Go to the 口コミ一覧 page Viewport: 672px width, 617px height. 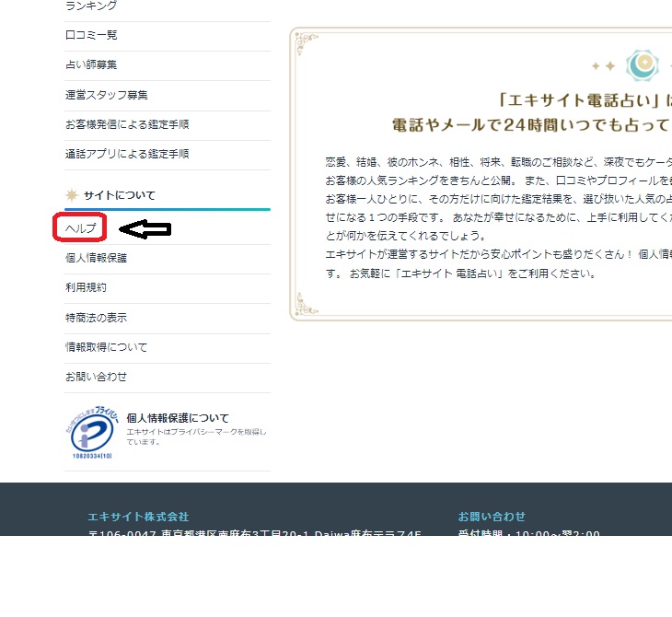91,35
